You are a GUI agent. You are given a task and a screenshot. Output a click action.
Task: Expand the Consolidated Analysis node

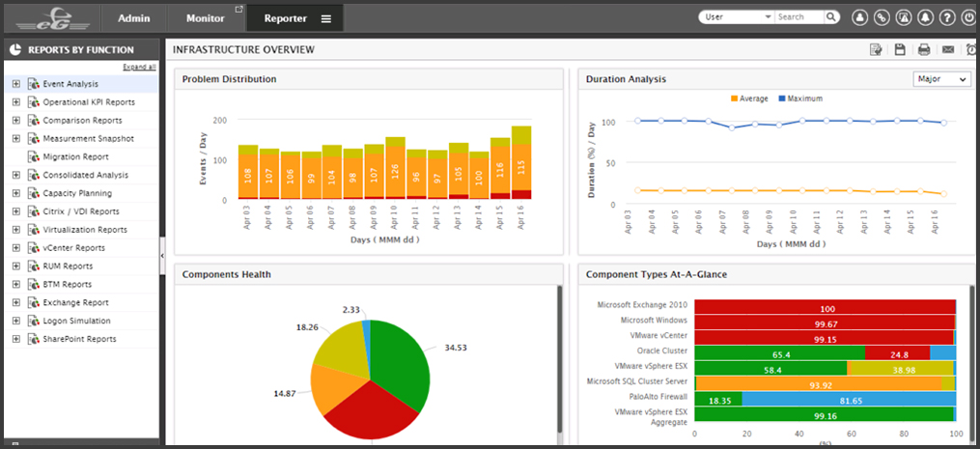[16, 175]
